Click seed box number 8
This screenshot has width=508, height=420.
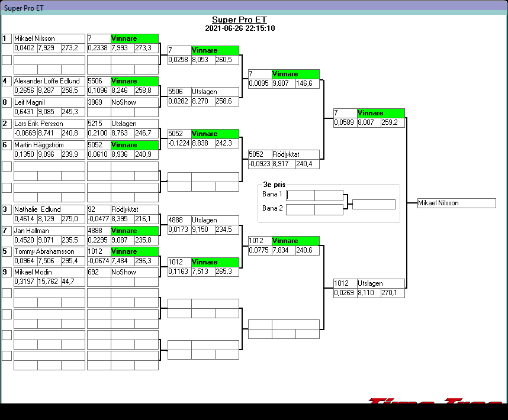coord(7,102)
